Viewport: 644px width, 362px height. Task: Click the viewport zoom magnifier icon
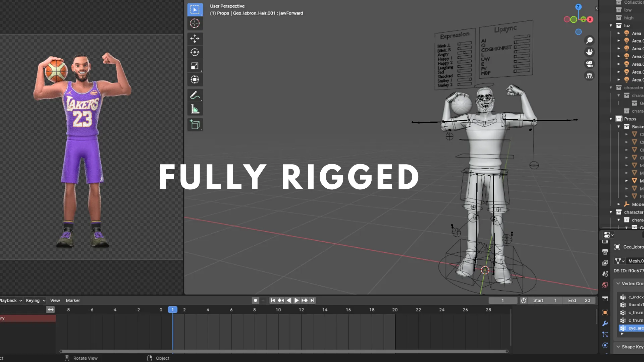589,41
